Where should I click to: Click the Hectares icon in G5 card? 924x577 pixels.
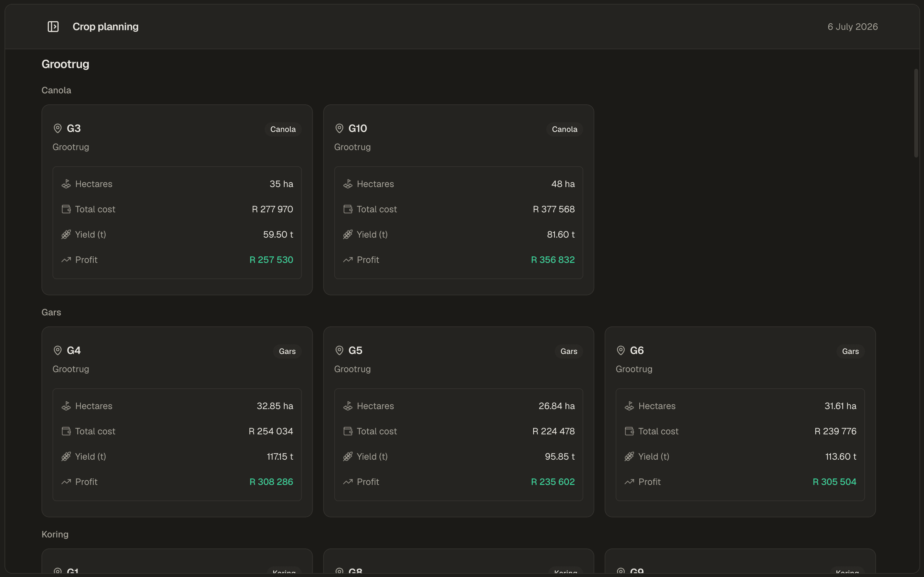pyautogui.click(x=348, y=406)
